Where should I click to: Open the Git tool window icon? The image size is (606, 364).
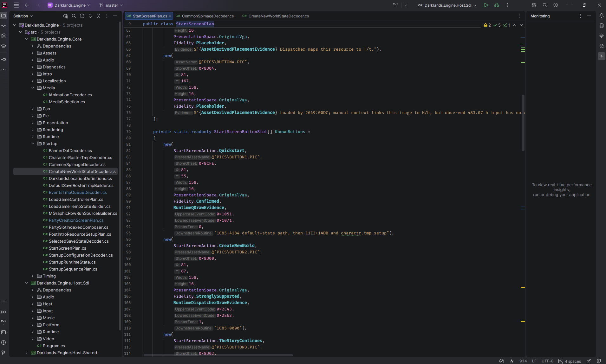(x=4, y=353)
